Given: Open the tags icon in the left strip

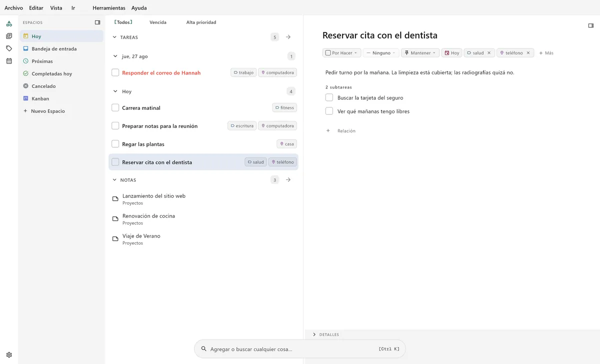Looking at the screenshot, I should point(9,48).
